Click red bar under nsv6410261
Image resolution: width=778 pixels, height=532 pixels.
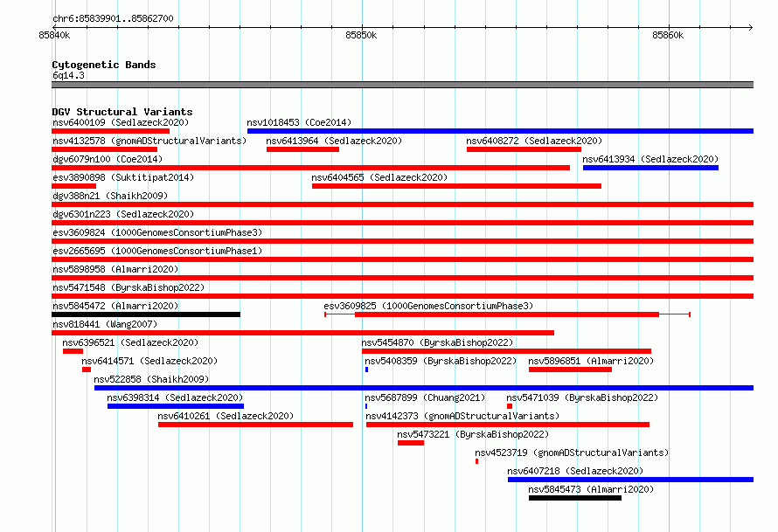[x=255, y=425]
